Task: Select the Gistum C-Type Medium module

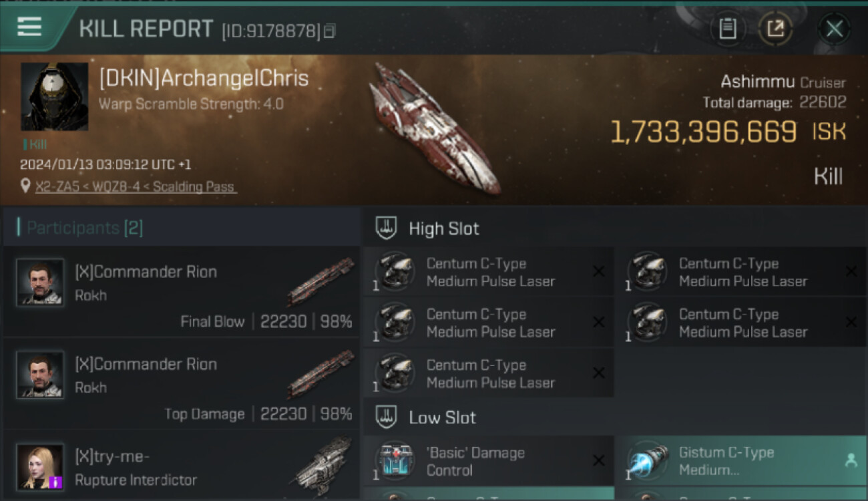Action: click(740, 461)
